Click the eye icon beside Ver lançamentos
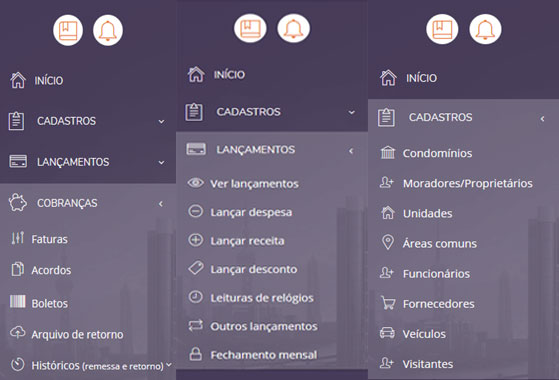Screen dimensions: 559x380 [195, 183]
